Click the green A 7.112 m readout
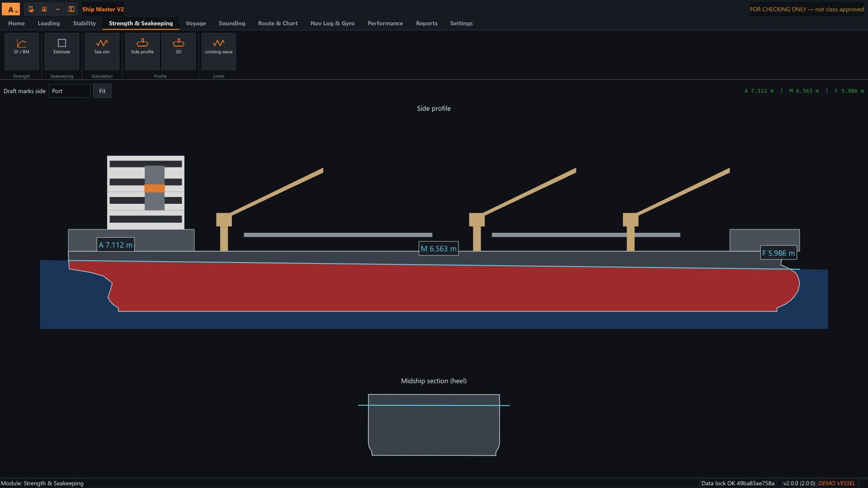868x488 pixels. coord(759,91)
